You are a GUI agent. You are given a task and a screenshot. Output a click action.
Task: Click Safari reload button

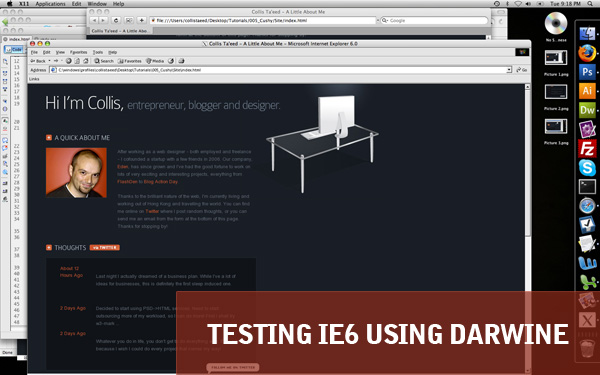tap(116, 20)
